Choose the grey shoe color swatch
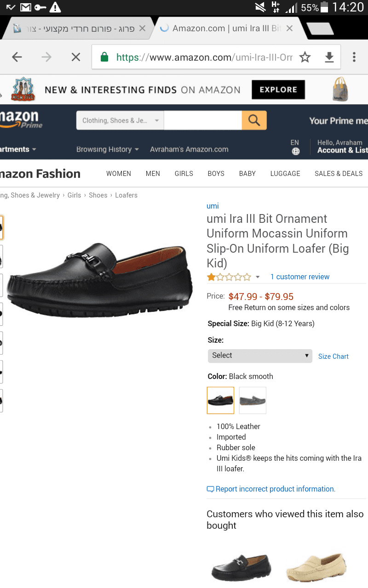The image size is (368, 588). tap(253, 400)
